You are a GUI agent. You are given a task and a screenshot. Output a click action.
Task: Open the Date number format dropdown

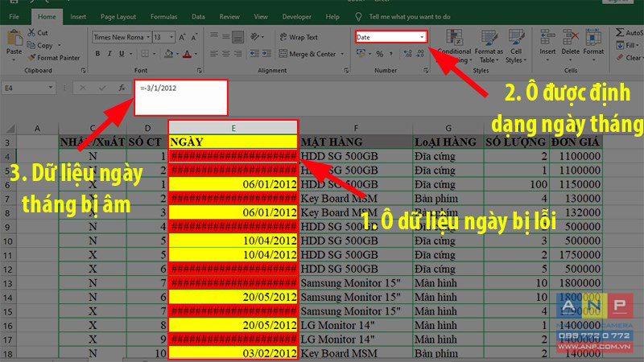pos(422,37)
